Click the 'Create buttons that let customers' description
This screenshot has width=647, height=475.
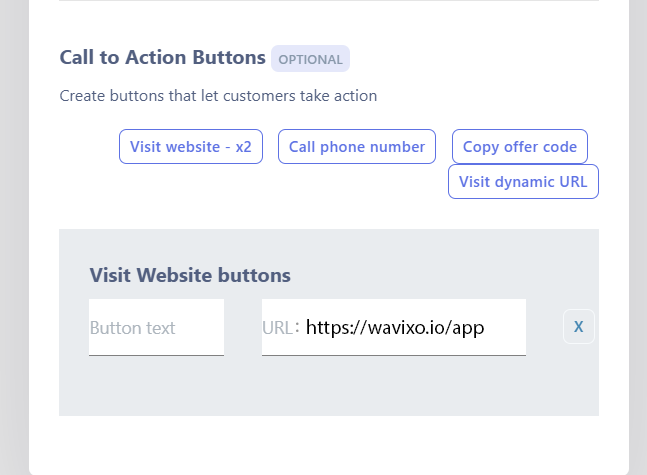tap(218, 96)
